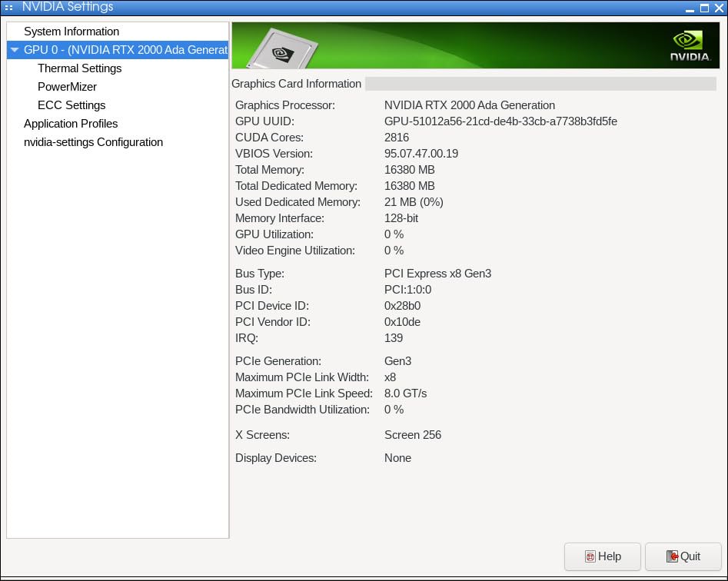Click IRQ value 139

[x=394, y=338]
